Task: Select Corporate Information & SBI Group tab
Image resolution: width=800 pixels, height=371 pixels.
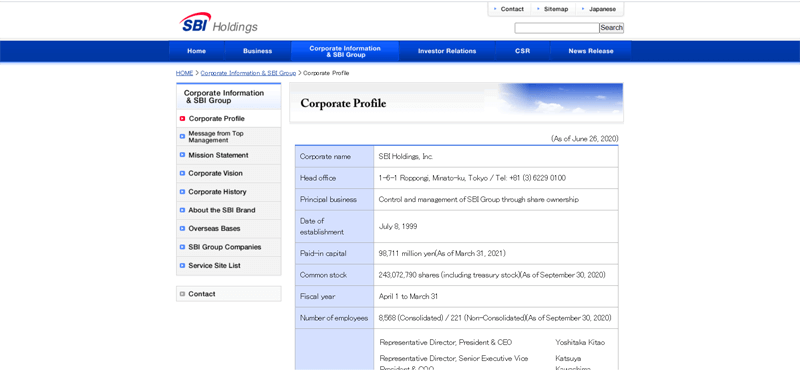Action: pyautogui.click(x=345, y=51)
